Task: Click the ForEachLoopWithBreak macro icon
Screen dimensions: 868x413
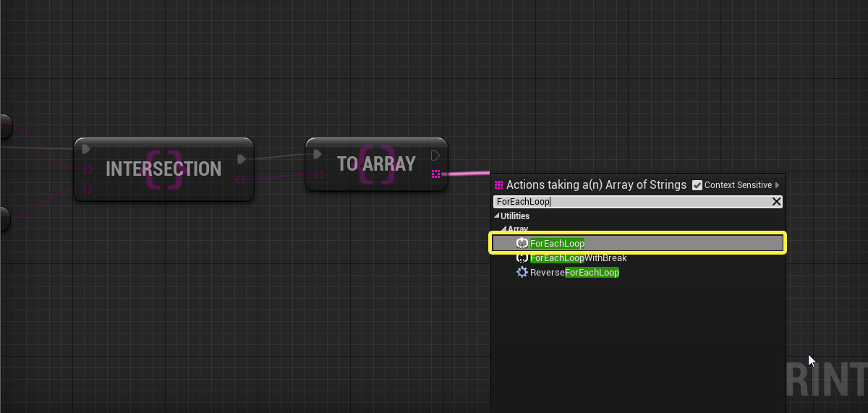Action: 522,258
